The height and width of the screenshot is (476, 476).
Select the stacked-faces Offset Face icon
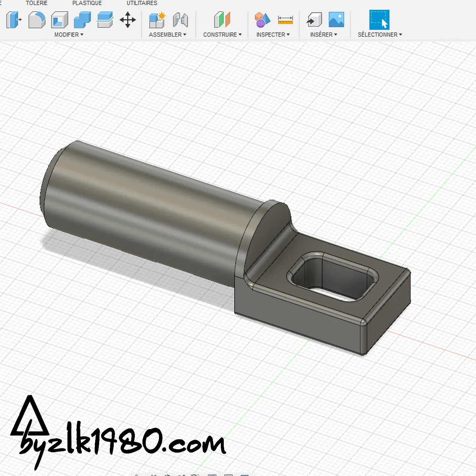105,20
